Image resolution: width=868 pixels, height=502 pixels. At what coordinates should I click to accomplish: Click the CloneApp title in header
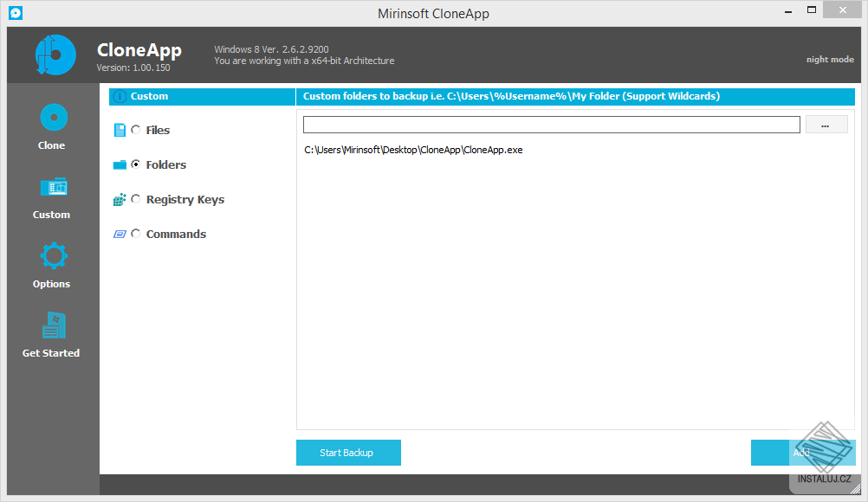pos(139,50)
